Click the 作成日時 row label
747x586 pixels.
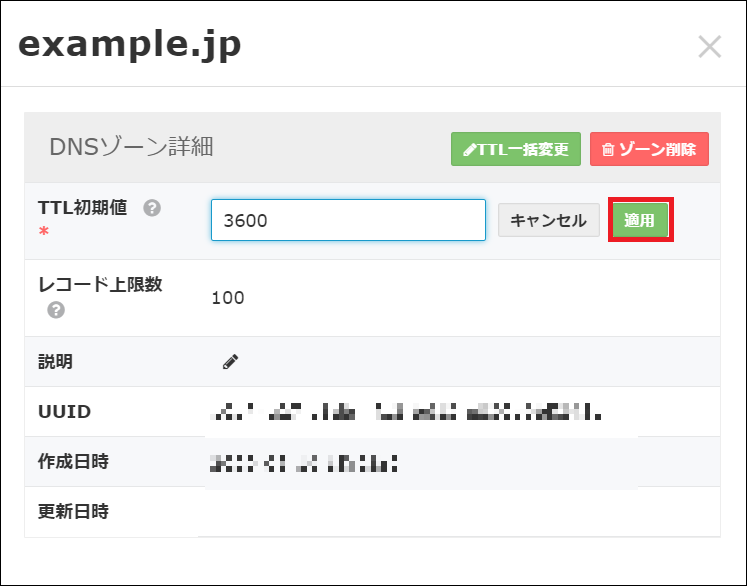point(73,462)
